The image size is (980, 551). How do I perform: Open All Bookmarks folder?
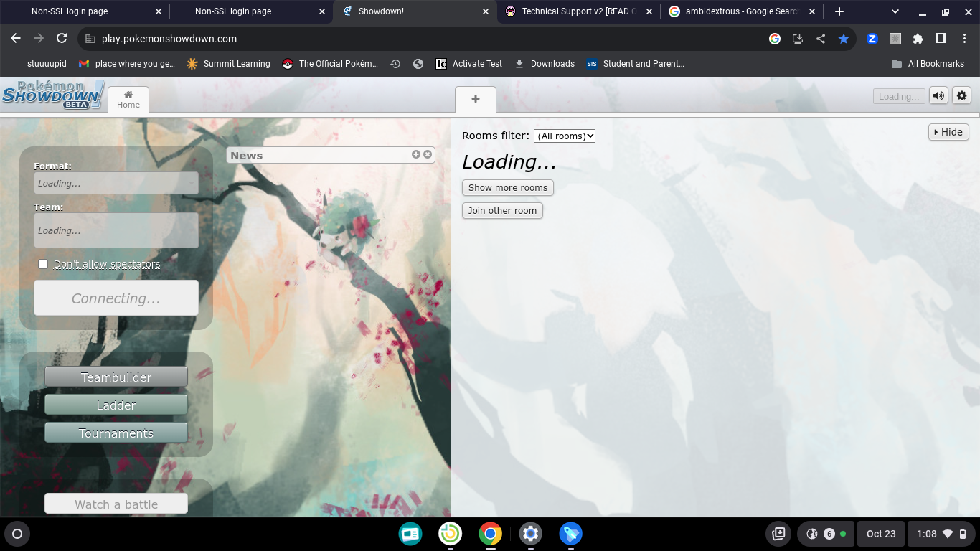[x=928, y=64]
